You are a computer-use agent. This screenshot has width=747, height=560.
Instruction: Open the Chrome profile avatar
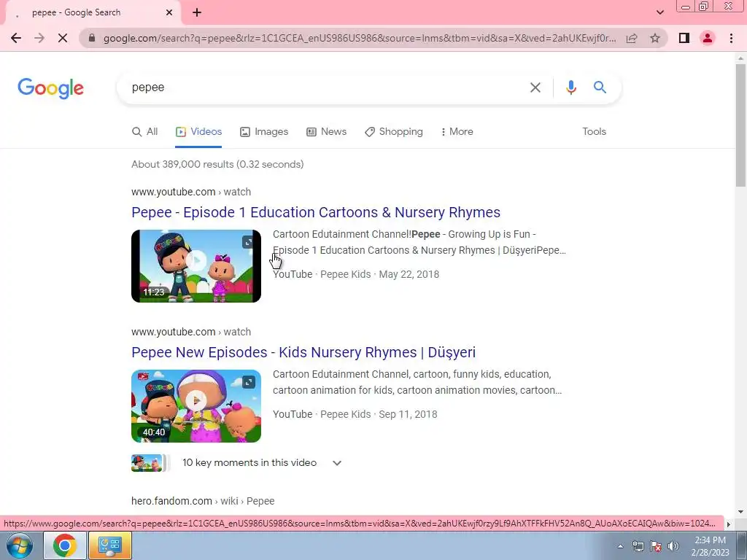pos(708,38)
